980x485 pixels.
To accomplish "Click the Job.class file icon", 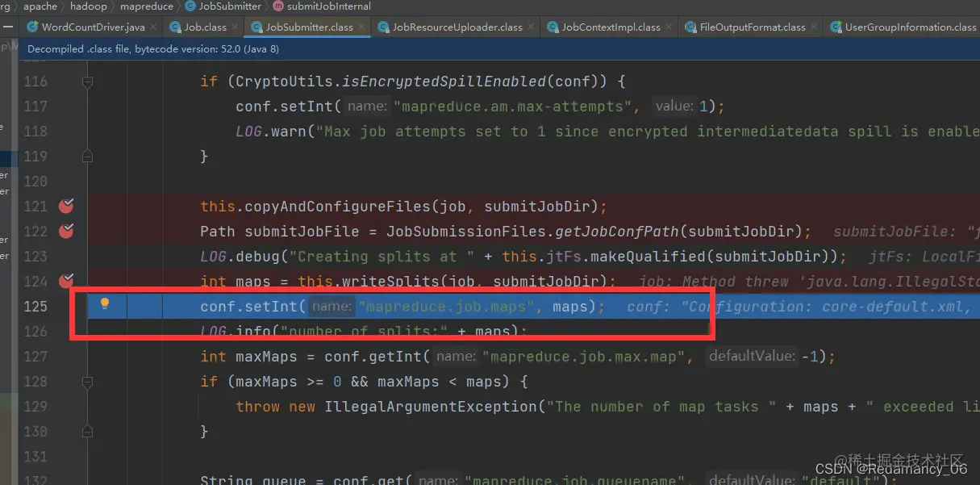I will pos(176,27).
